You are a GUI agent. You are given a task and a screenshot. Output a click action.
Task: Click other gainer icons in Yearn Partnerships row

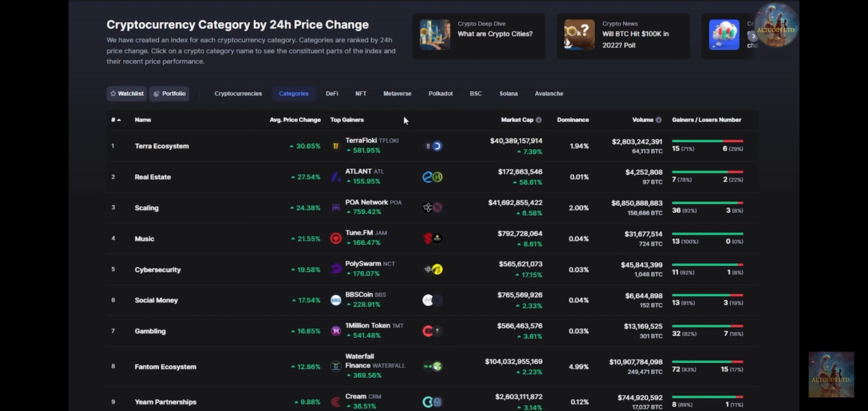point(433,402)
